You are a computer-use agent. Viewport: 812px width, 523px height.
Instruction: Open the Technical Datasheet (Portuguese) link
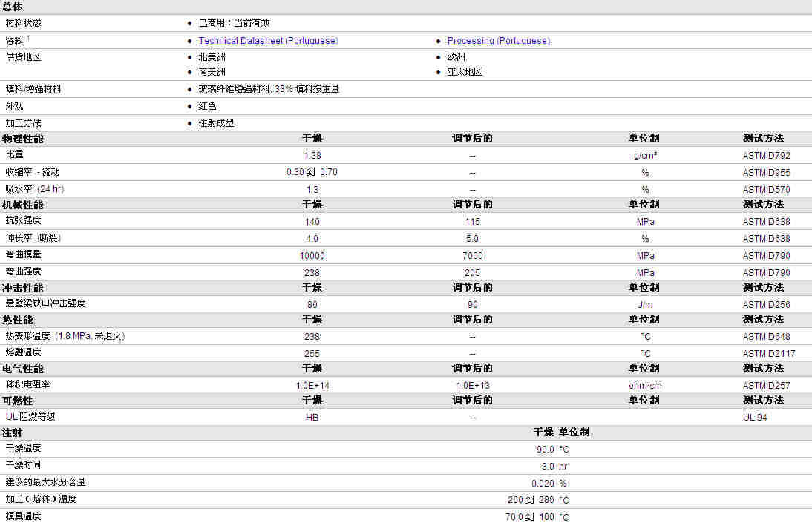click(x=268, y=41)
